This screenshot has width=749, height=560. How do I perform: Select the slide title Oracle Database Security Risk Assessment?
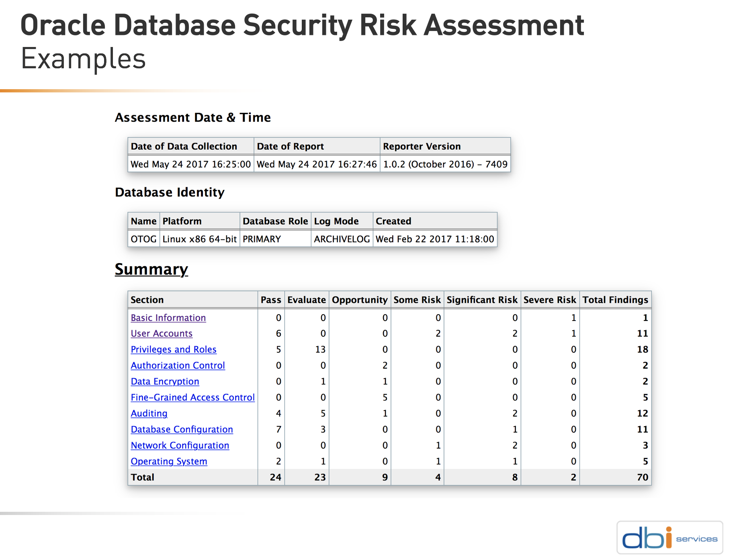pyautogui.click(x=302, y=25)
